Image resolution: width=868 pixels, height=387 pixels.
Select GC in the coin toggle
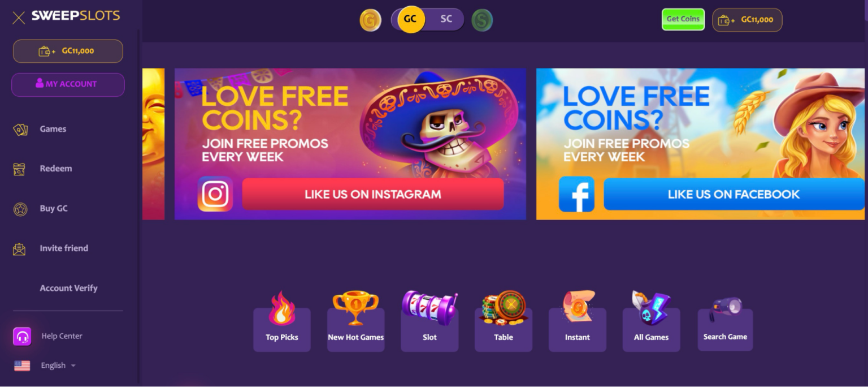coord(411,19)
